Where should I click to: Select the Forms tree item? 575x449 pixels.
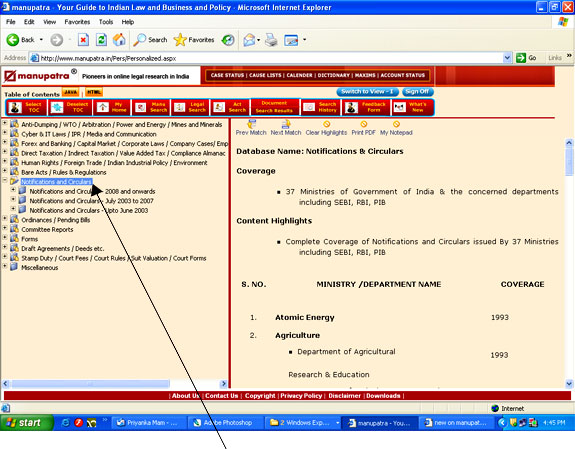(30, 239)
